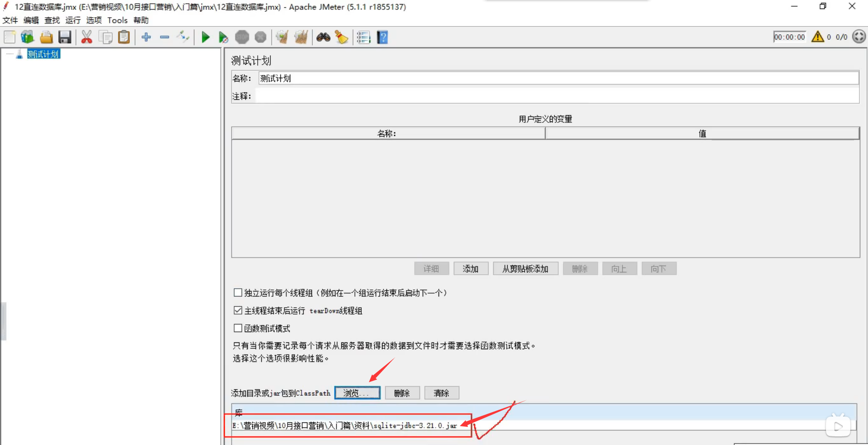Click the video play overlay icon
This screenshot has width=868, height=445.
tap(838, 426)
